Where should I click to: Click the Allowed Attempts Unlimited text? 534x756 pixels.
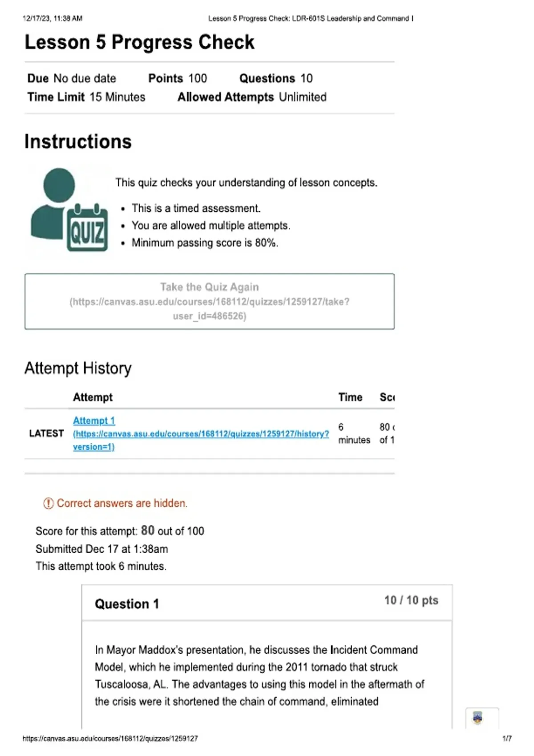click(x=252, y=97)
